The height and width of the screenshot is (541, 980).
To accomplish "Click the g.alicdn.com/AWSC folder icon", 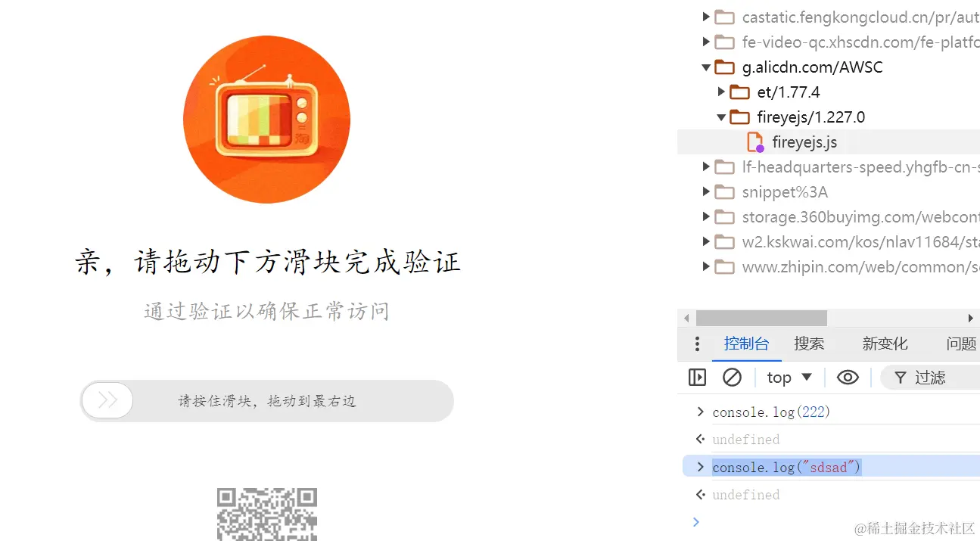I will (x=725, y=67).
